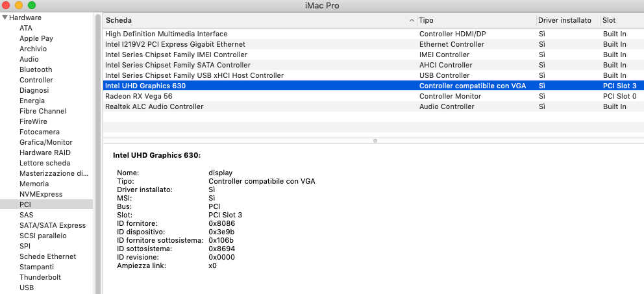This screenshot has height=294, width=644.
Task: Select Hardware RAID in the sidebar
Action: pos(45,153)
